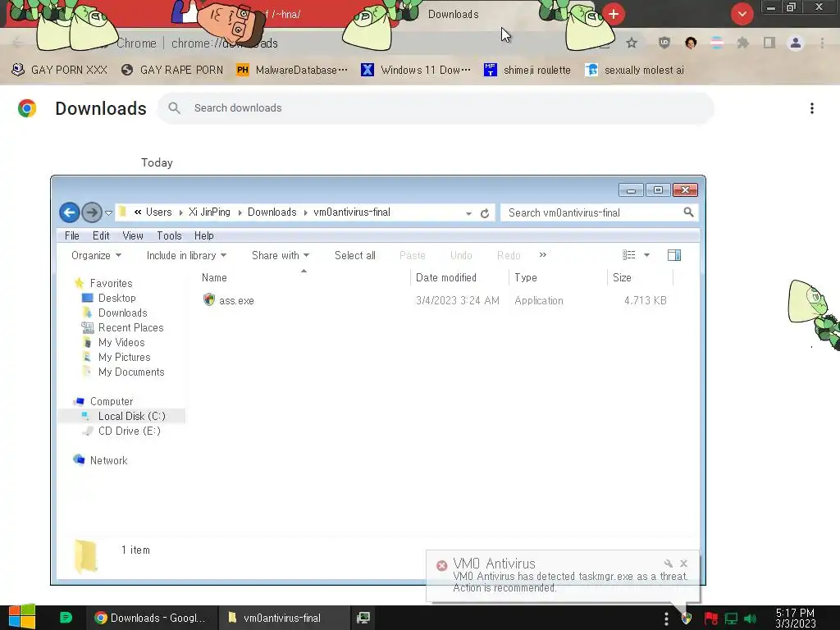Viewport: 840px width, 630px height.
Task: Expand the address bar history dropdown
Action: (x=468, y=213)
